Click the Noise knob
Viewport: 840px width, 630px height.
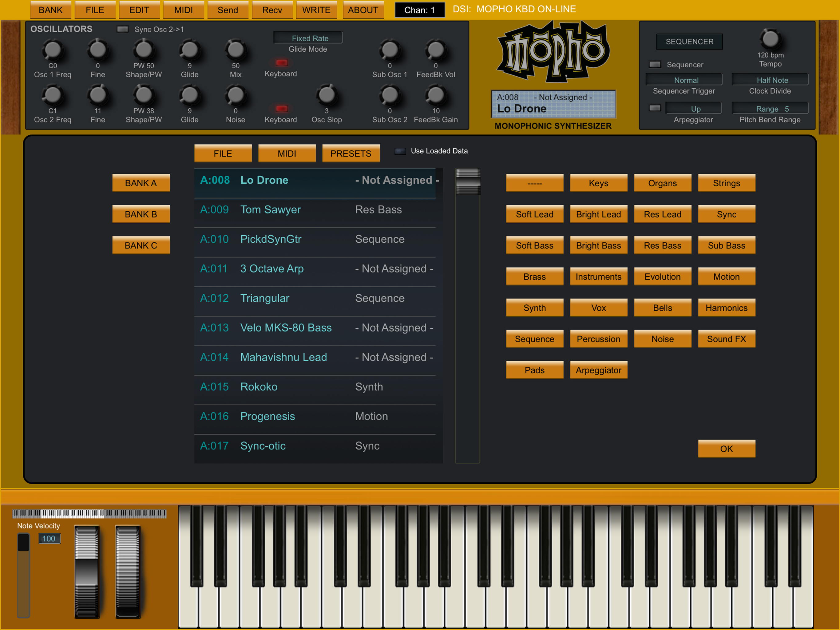[x=236, y=95]
